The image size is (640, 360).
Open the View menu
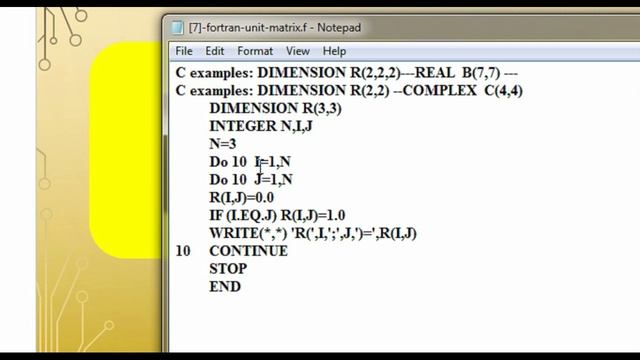tap(298, 51)
